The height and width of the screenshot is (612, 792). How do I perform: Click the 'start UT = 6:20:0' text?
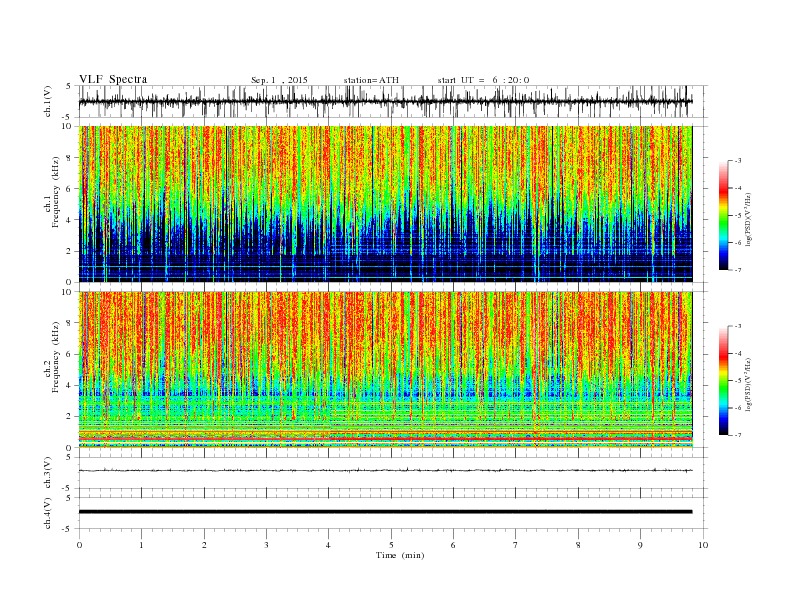[483, 80]
